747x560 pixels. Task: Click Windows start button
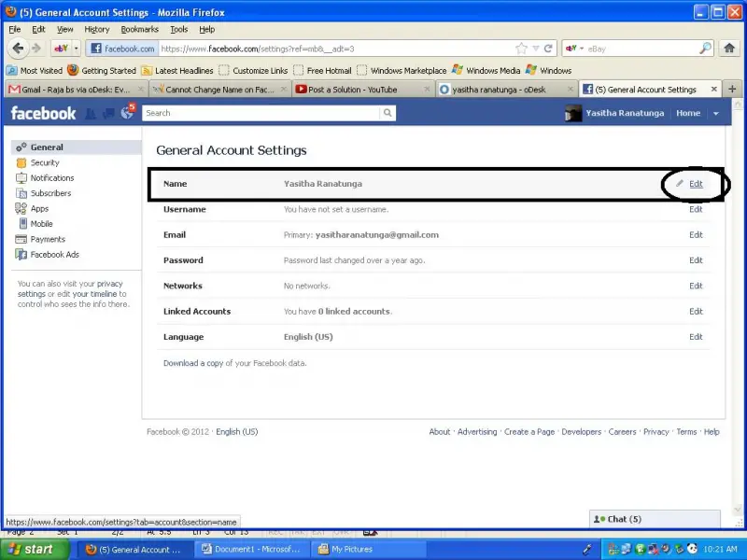35,549
